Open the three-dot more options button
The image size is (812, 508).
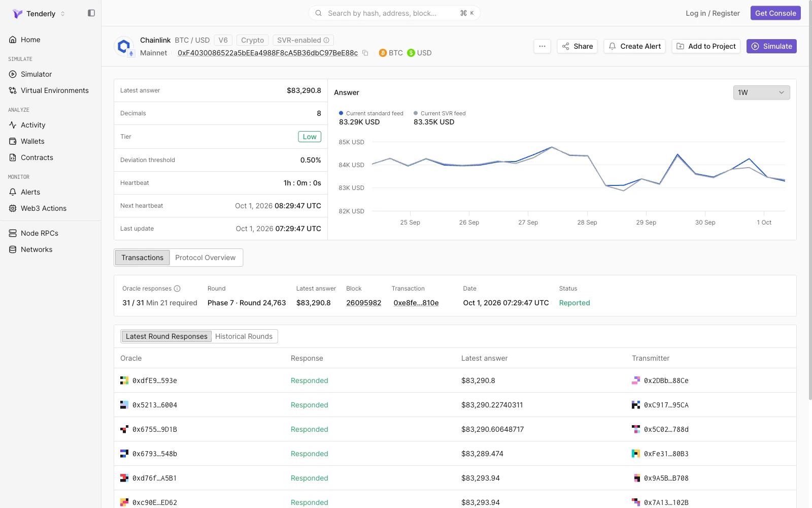pyautogui.click(x=542, y=46)
